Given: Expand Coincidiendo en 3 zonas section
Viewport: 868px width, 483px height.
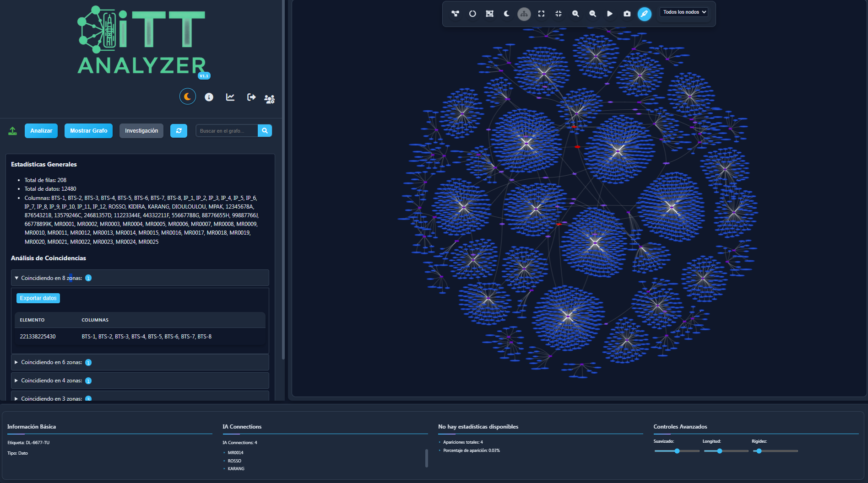Looking at the screenshot, I should coord(140,397).
